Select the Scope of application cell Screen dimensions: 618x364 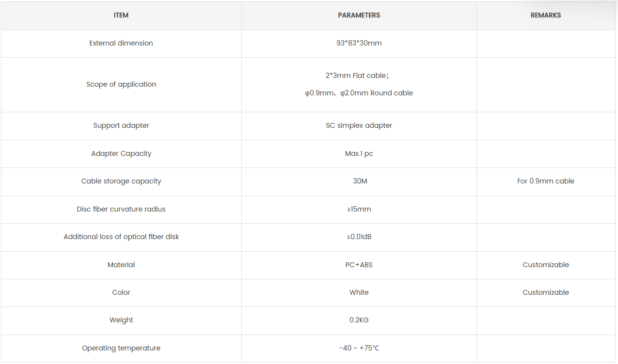[121, 84]
